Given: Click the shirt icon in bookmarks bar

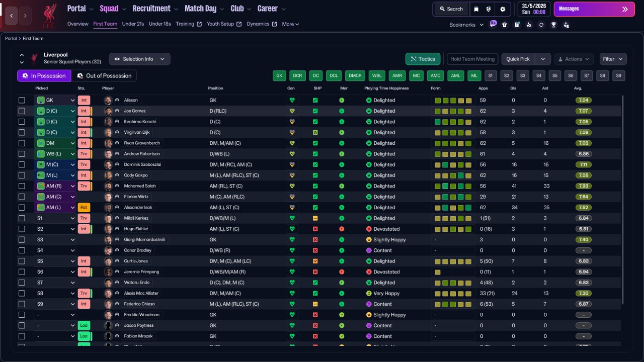Looking at the screenshot, I should (505, 25).
